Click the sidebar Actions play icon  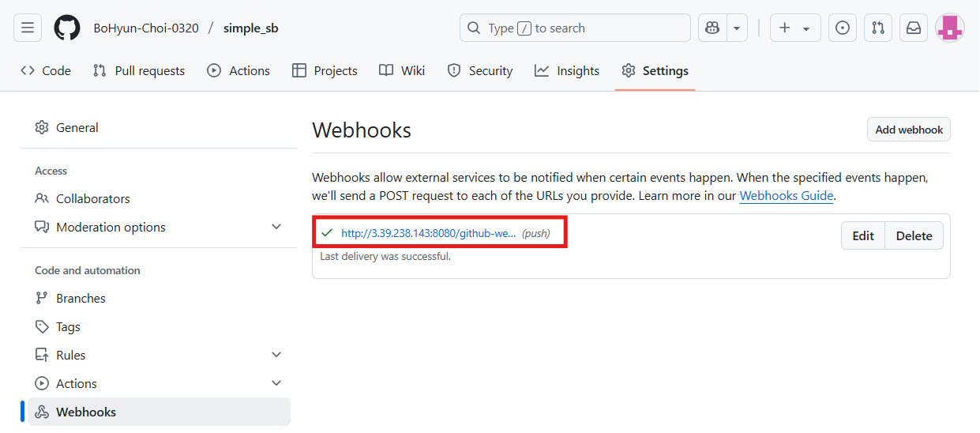(42, 383)
